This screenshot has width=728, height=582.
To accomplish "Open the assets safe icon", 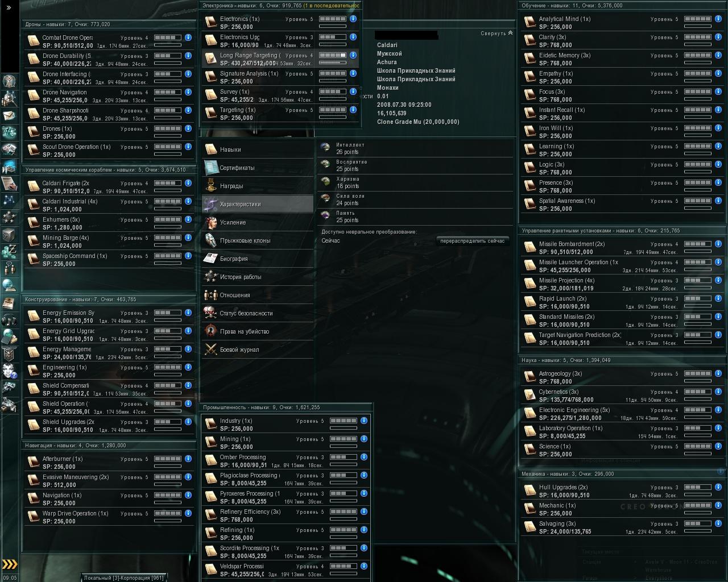I will [10, 234].
